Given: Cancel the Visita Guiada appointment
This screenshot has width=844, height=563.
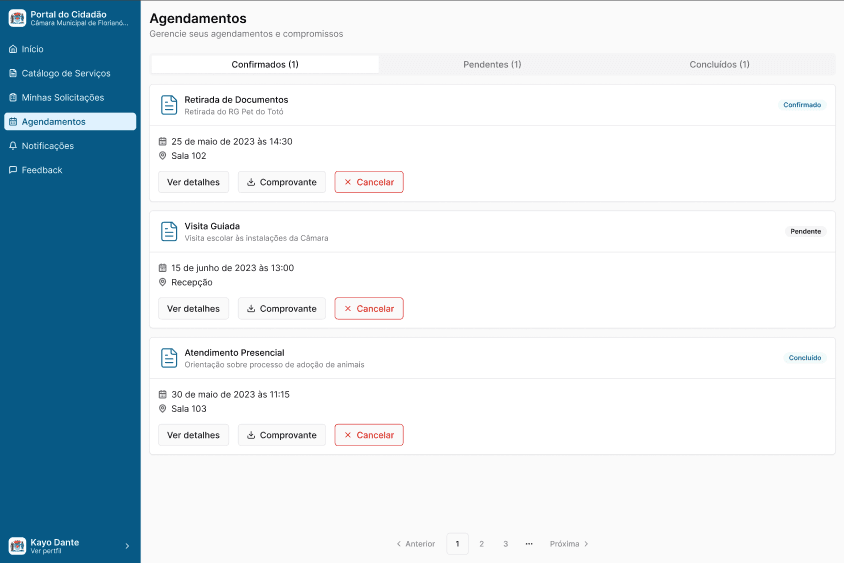Looking at the screenshot, I should 369,308.
